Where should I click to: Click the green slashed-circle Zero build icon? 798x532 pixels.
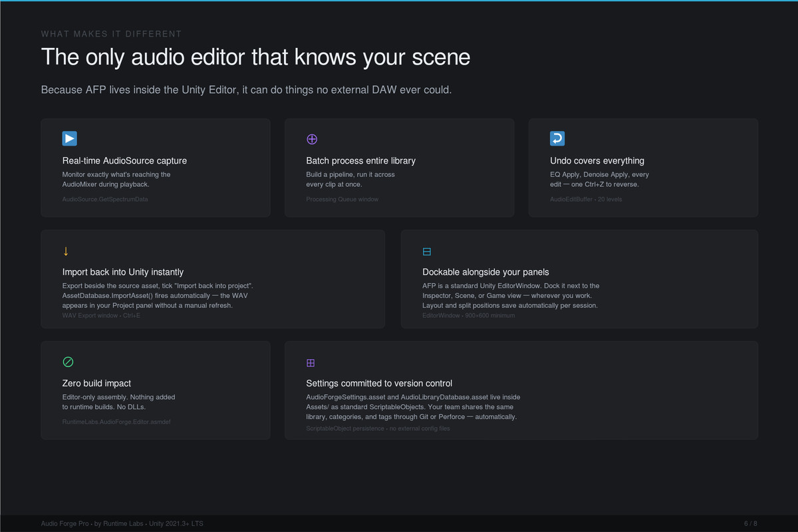point(68,362)
